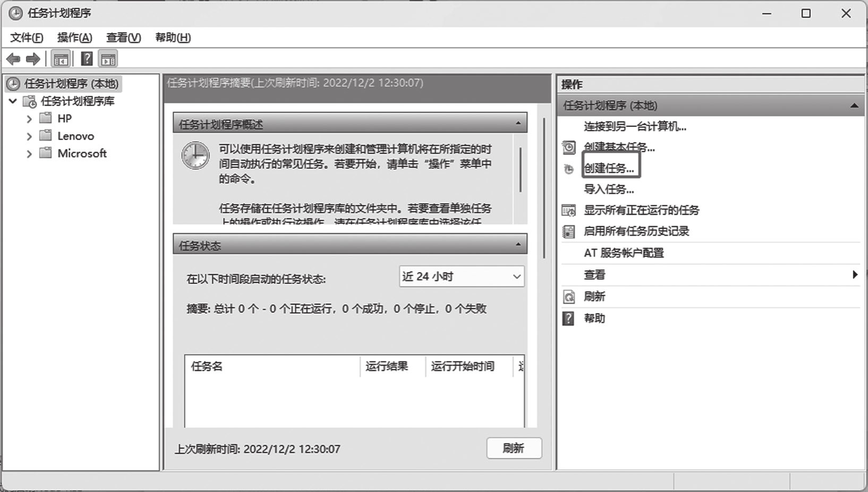
Task: Collapse the 任务计划程序库 tree node
Action: tap(13, 101)
